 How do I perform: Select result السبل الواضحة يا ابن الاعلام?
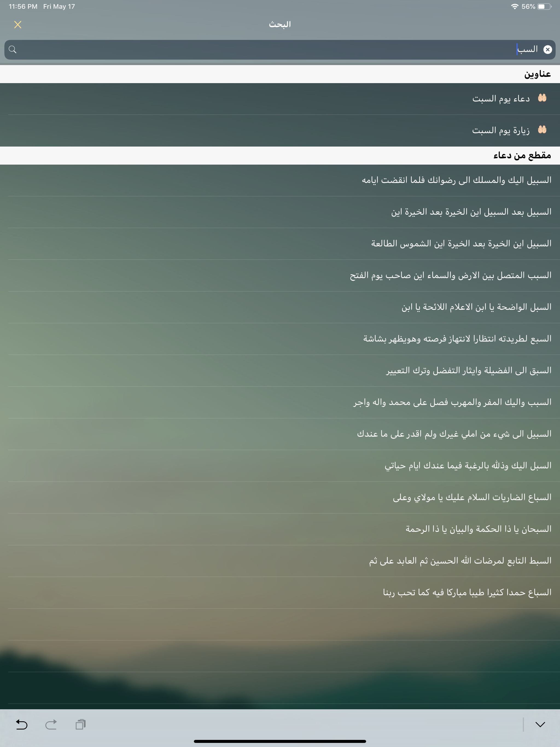pyautogui.click(x=280, y=307)
